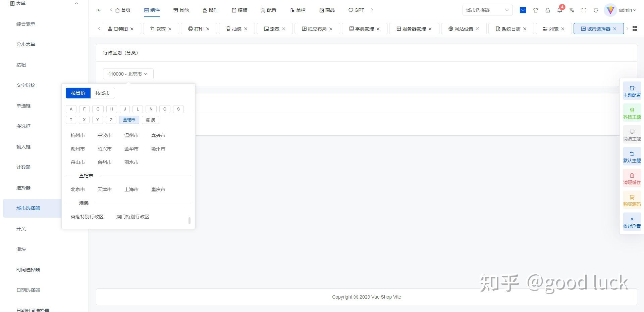
Task: Close the 抽奖 tab
Action: coord(246,29)
